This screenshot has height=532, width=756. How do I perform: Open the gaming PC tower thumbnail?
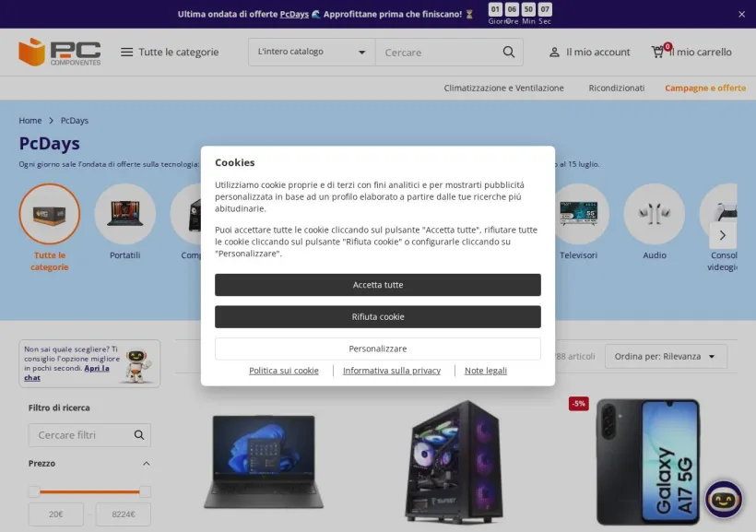454,462
